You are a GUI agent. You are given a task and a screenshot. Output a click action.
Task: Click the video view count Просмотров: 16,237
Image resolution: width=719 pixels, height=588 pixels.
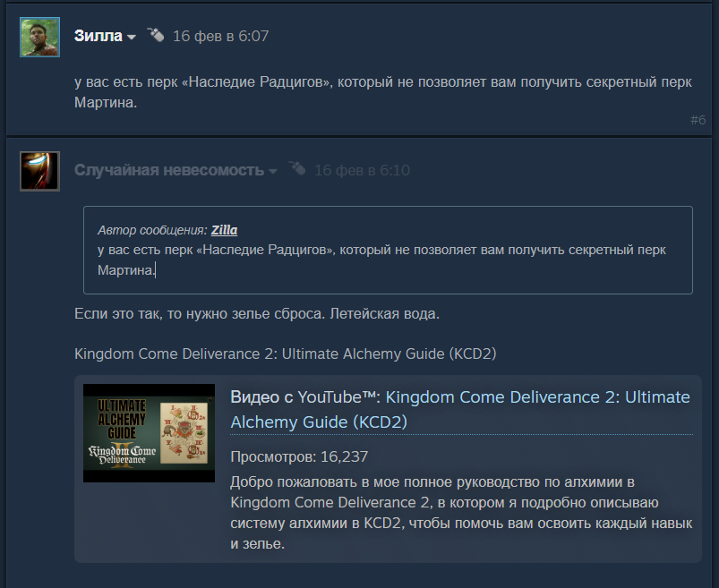pos(299,456)
